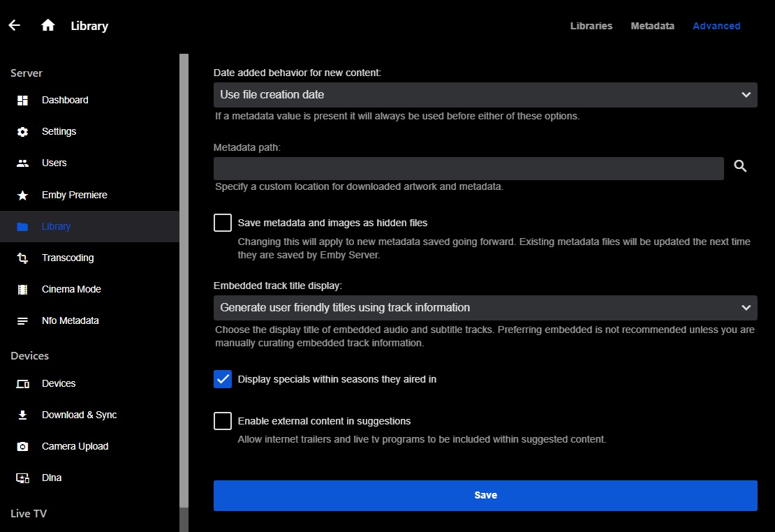Open the Dlna settings icon
This screenshot has width=775, height=532.
[x=22, y=478]
